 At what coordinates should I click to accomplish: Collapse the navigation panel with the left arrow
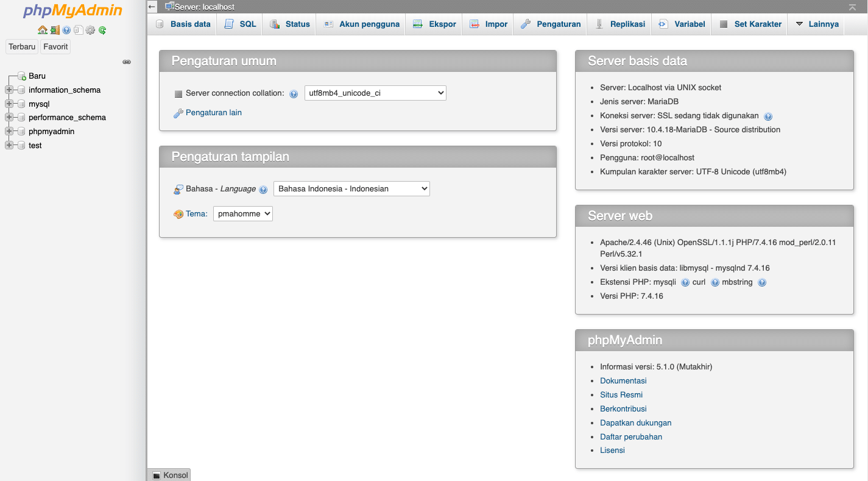coord(152,7)
